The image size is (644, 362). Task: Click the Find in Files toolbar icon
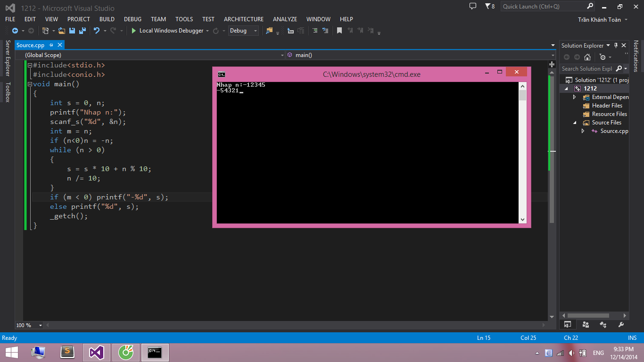pos(269,31)
